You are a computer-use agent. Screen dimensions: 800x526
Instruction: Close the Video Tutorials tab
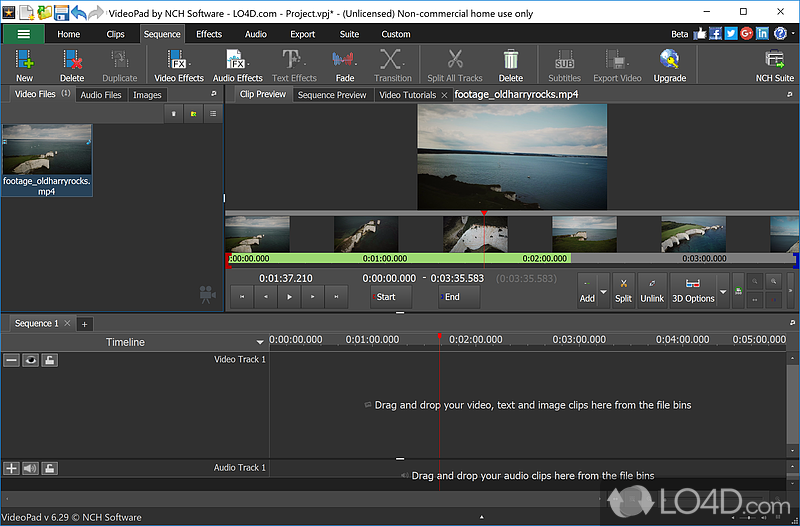(444, 95)
